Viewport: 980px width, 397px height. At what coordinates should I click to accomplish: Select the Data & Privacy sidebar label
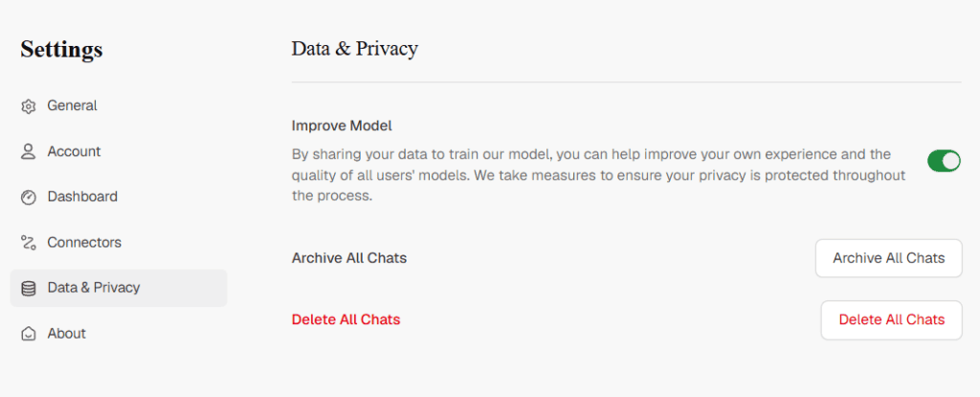(94, 288)
